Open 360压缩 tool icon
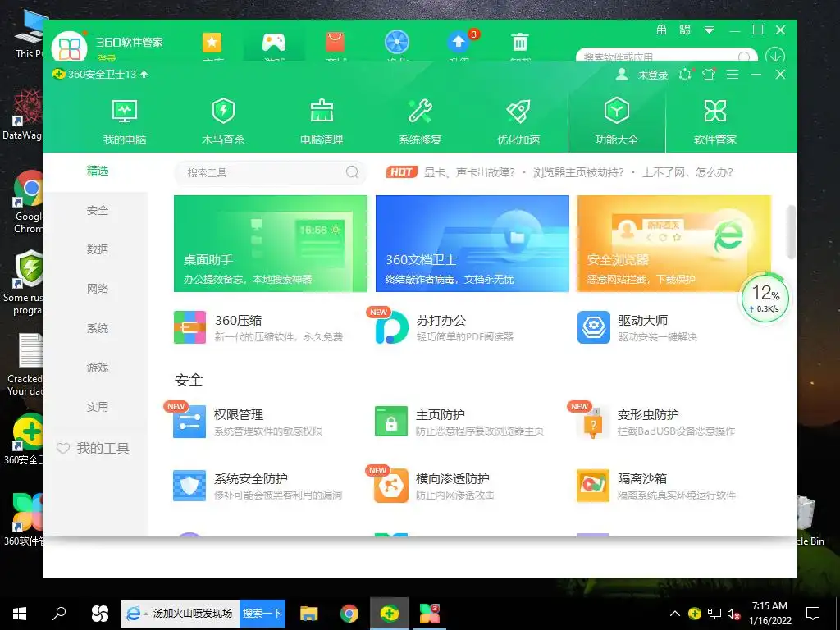Screen dimensions: 840x630 (189, 327)
